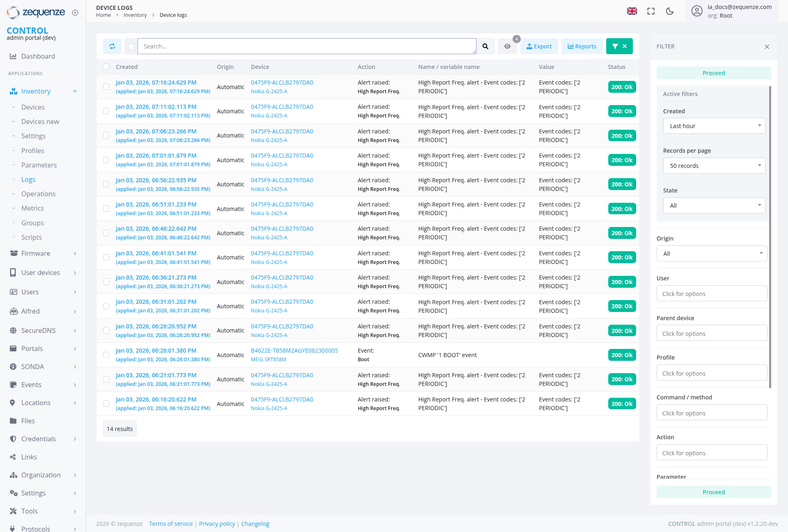Click the Portals sidebar icon
The image size is (788, 532).
coord(14,349)
